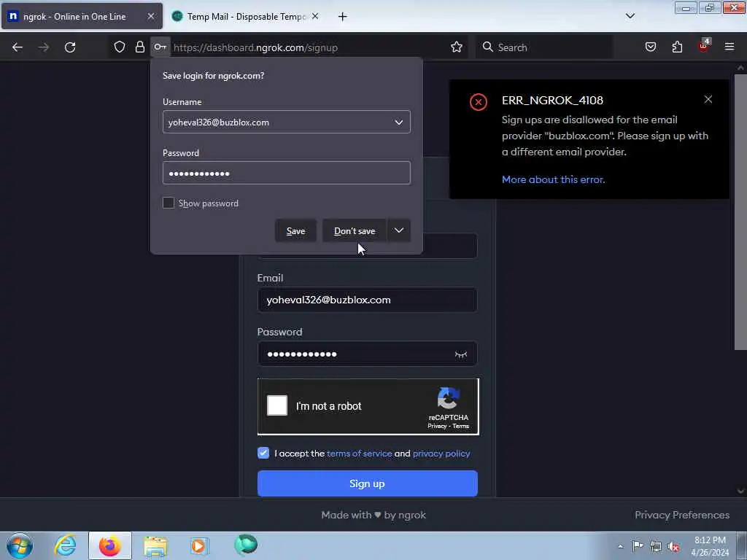
Task: Open reCAPTCHA Privacy link
Action: tap(437, 426)
